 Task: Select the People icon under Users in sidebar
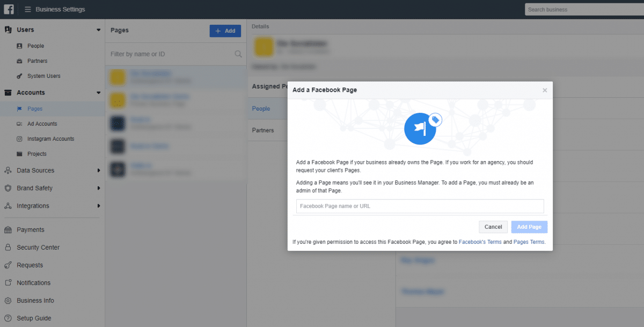(20, 46)
